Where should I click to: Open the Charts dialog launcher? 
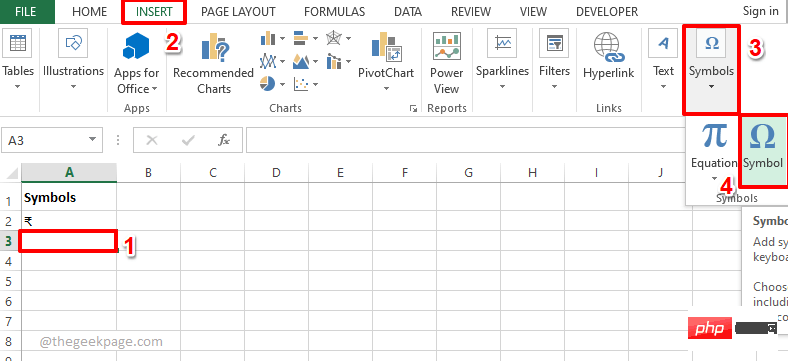[x=413, y=108]
